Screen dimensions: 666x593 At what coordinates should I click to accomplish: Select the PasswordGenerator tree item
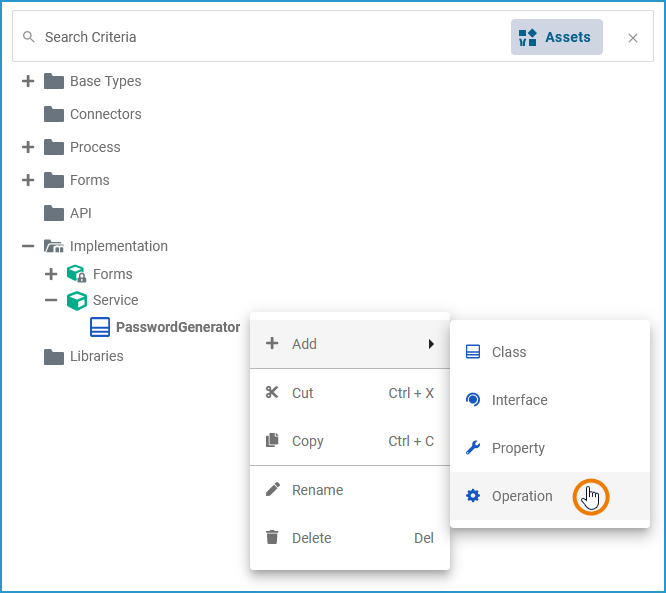coord(178,327)
